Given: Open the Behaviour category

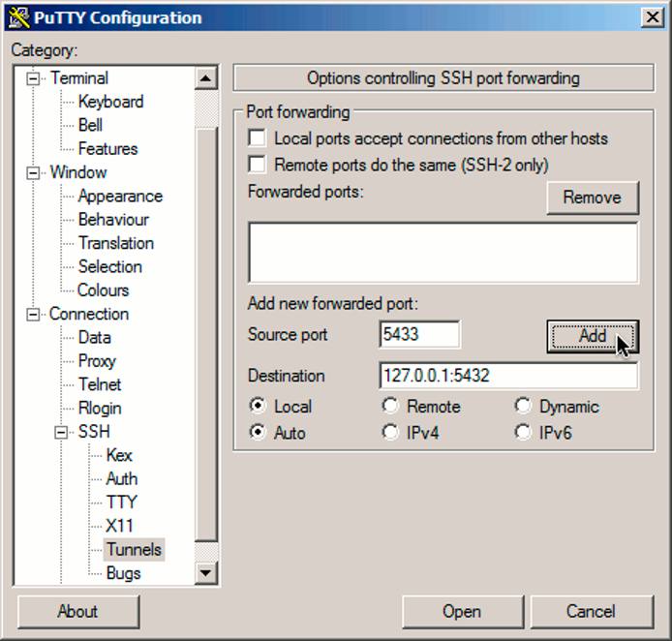Looking at the screenshot, I should point(113,220).
